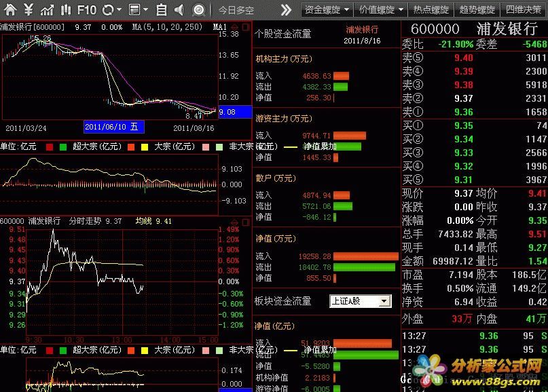
Task: Click diamond icon on the 分时走势 chart header
Action: [x=235, y=222]
